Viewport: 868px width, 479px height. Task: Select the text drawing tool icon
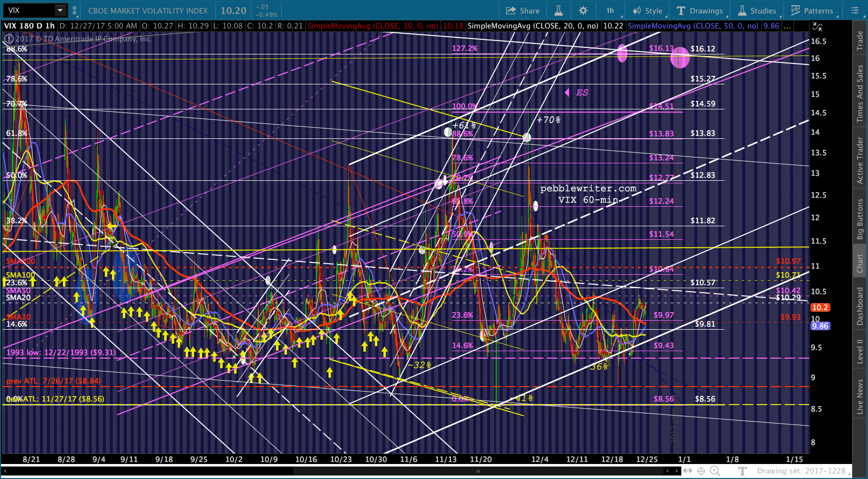pyautogui.click(x=742, y=471)
